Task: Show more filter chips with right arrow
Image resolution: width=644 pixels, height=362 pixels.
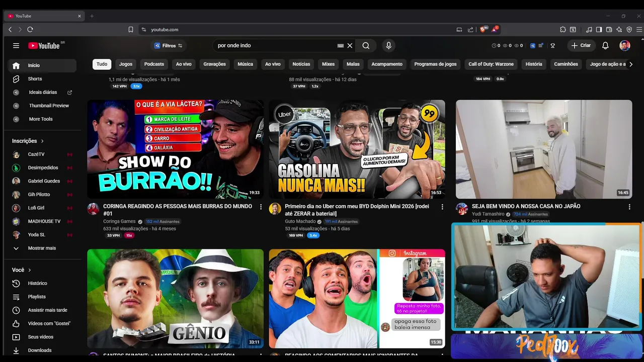Action: (x=631, y=64)
